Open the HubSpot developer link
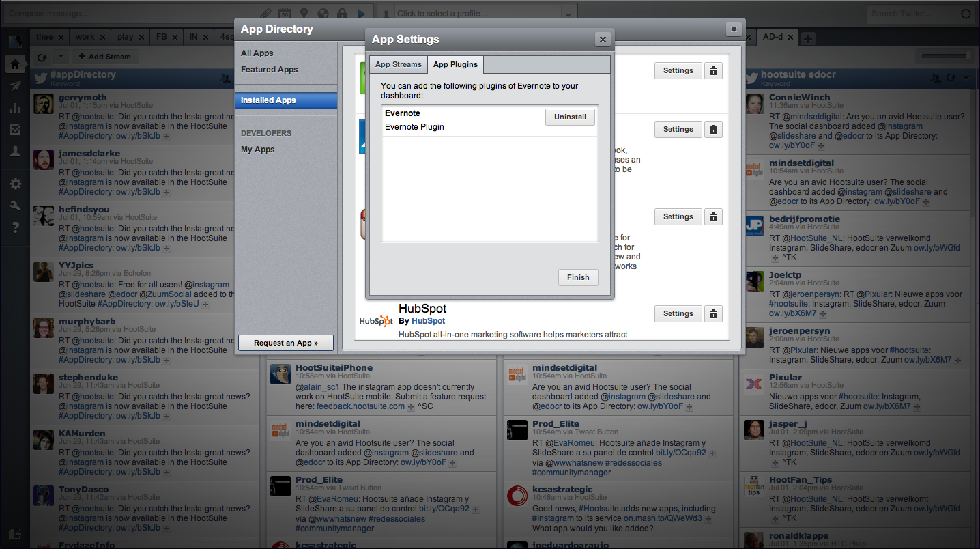Viewport: 980px width, 549px height. [x=428, y=321]
